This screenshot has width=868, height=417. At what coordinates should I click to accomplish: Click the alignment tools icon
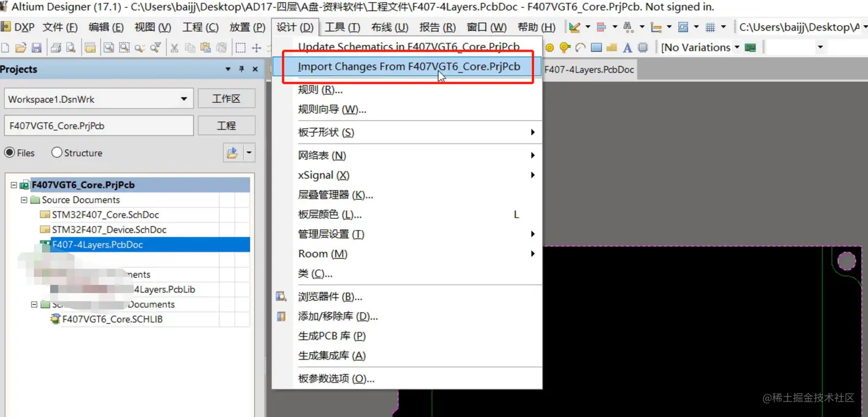tap(602, 27)
